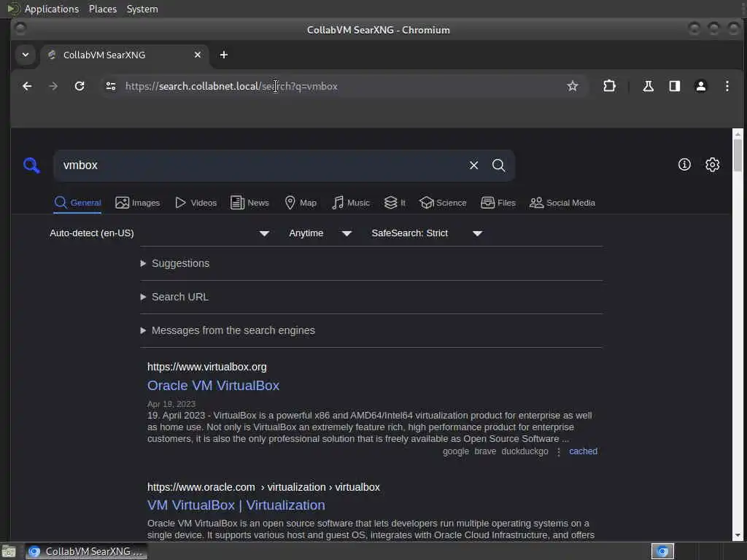
Task: Expand the Search URL section
Action: pos(174,297)
